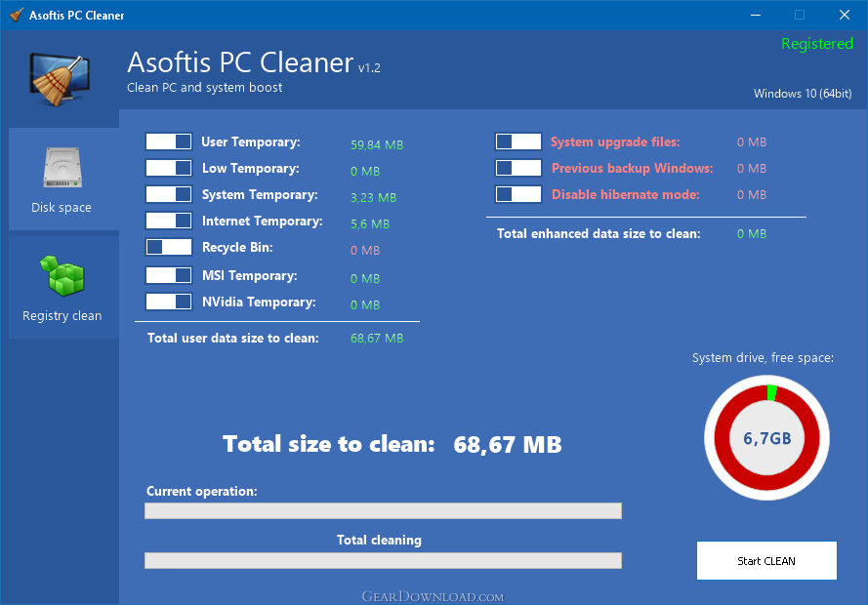The image size is (868, 605).
Task: Click the 6,7GB free space donut chart
Action: tap(766, 438)
